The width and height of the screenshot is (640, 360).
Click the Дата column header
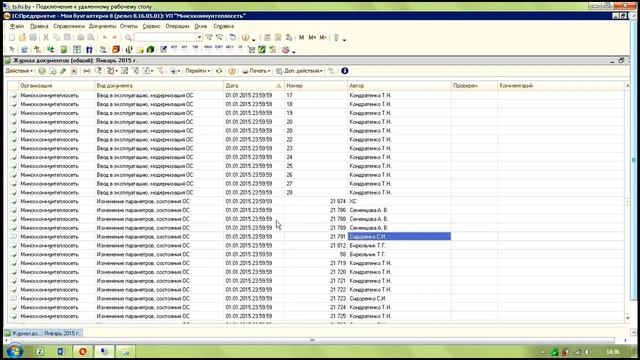(x=253, y=86)
